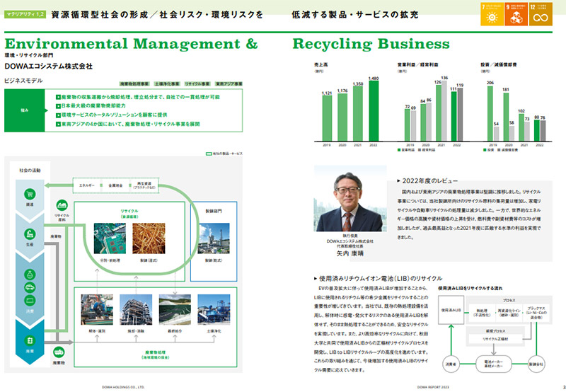Click the 社会の活動 column heading

point(30,171)
